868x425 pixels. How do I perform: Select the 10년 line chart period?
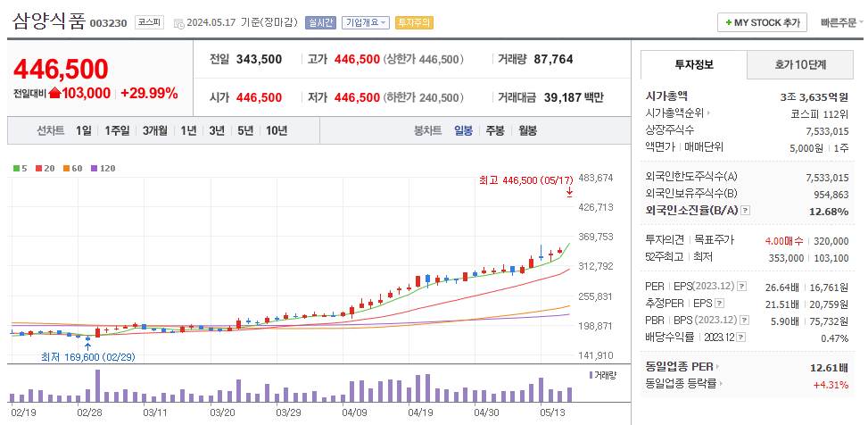coord(277,131)
